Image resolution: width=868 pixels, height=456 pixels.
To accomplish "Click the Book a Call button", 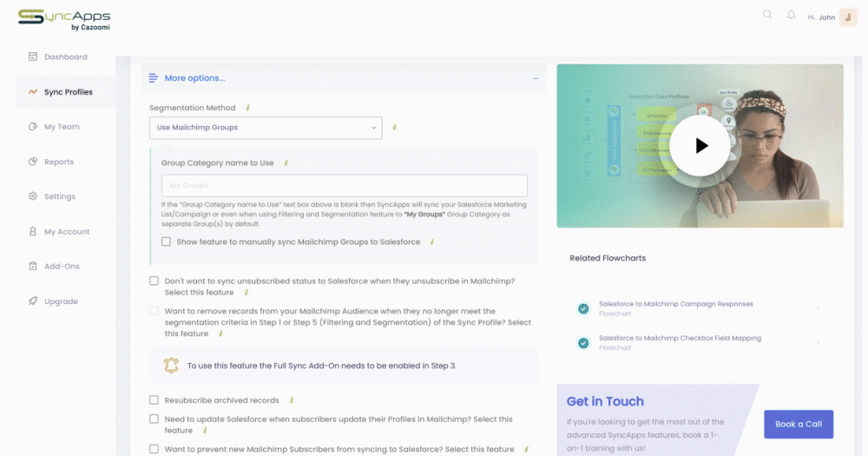I will pos(799,424).
